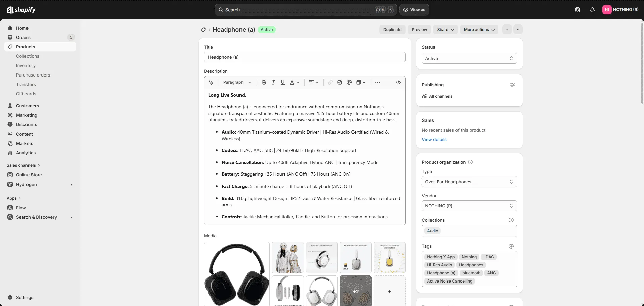Go to next product arrow

click(518, 30)
